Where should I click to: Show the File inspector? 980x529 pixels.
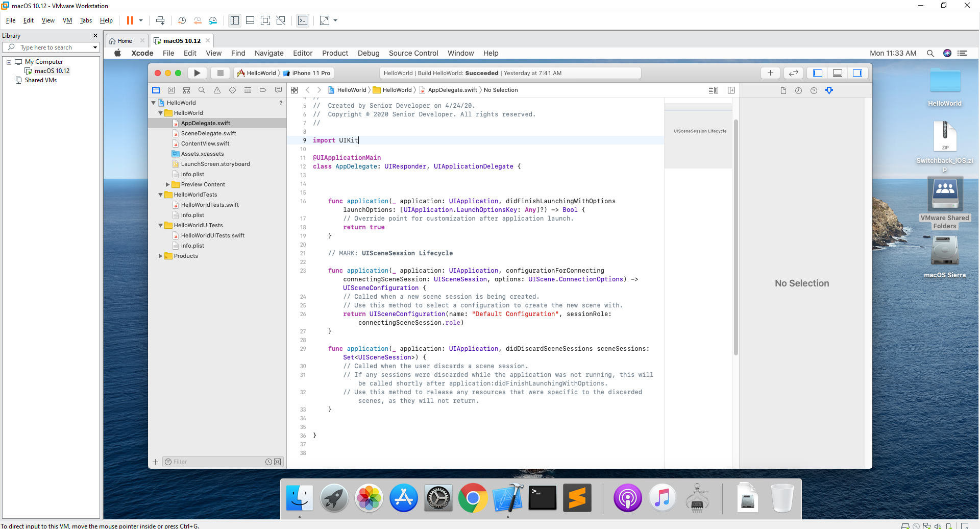783,90
